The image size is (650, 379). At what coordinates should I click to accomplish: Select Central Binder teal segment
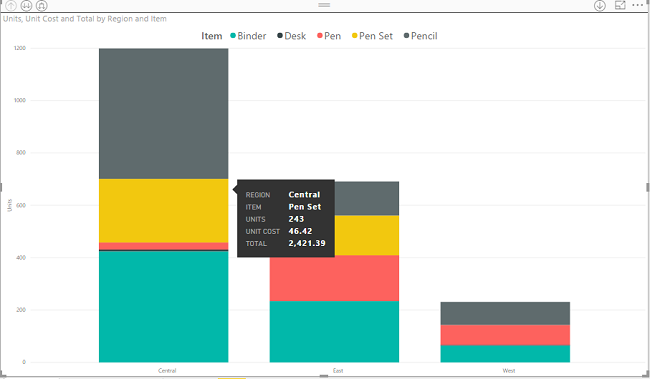point(163,306)
